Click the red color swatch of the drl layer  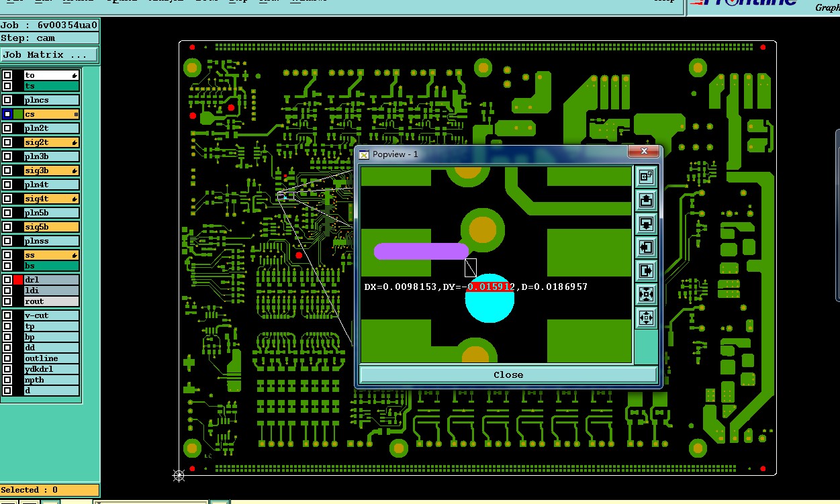point(18,280)
